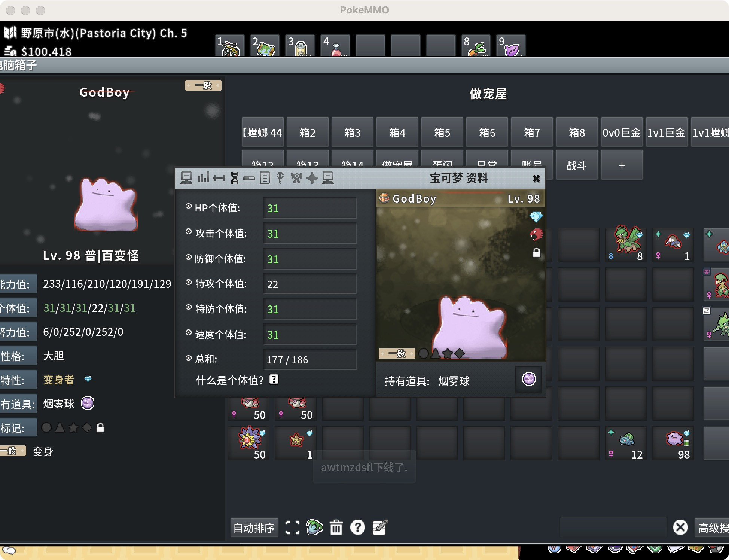Select the level 12 Pokémon in the box

tap(626, 443)
